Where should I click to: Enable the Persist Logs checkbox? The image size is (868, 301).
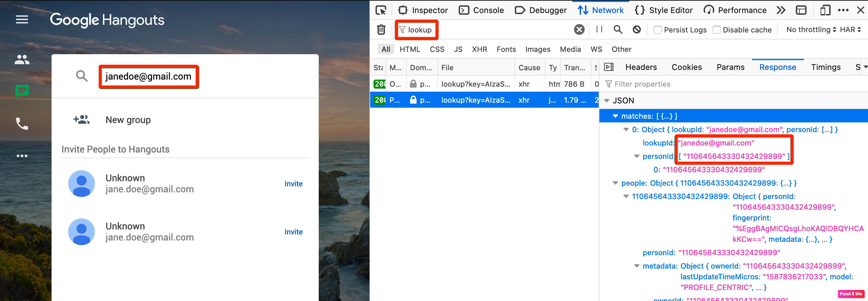click(x=658, y=30)
